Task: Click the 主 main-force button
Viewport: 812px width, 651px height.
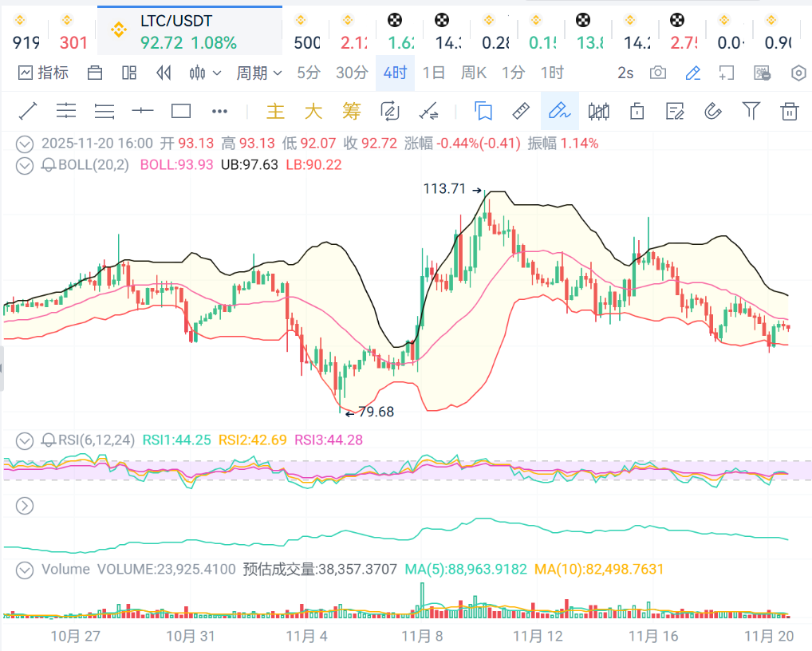Action: click(275, 111)
